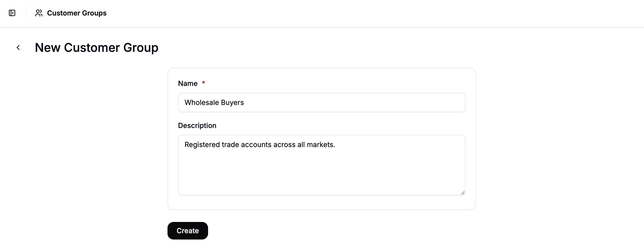Select the Description textarea
The height and width of the screenshot is (246, 644).
[x=321, y=165]
